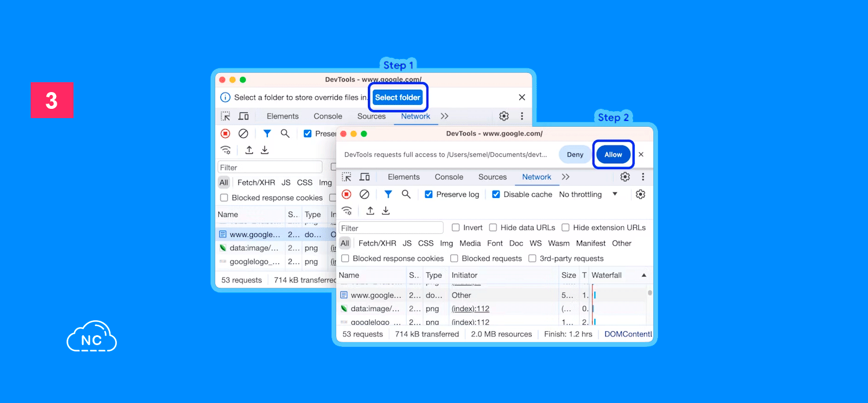Export HAR download icon in Step 2 window
The width and height of the screenshot is (868, 403).
pyautogui.click(x=386, y=211)
